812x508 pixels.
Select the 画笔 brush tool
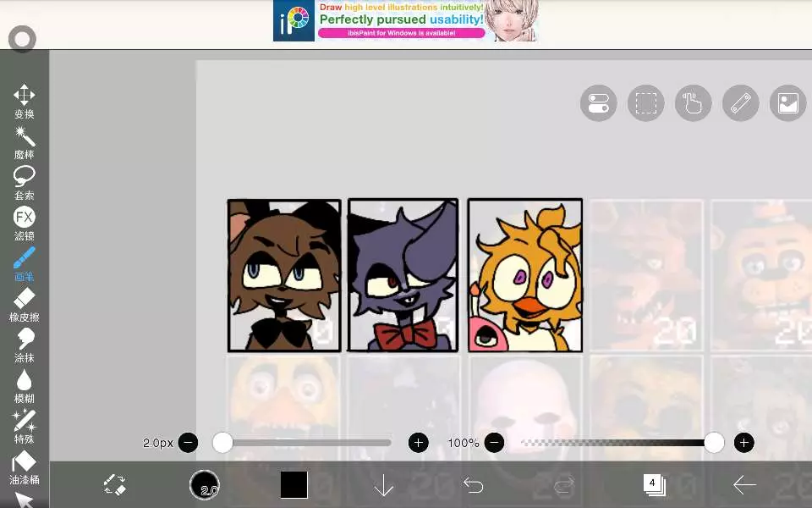[x=25, y=264]
